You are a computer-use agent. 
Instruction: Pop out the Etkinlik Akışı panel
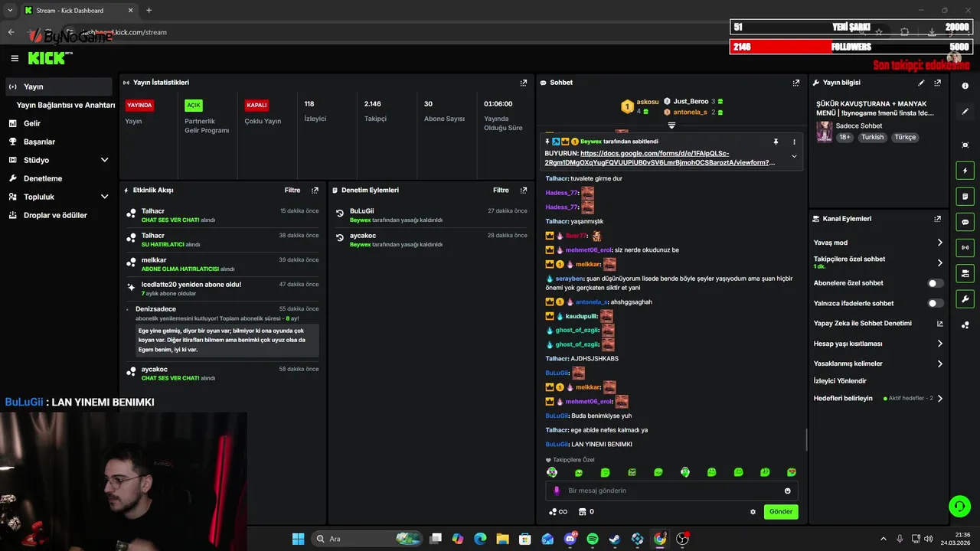(x=315, y=191)
